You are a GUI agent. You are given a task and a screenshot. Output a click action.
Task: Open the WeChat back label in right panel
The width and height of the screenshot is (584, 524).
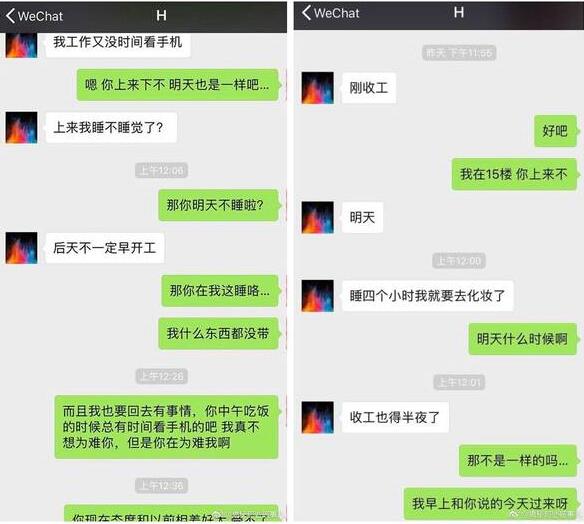[x=336, y=13]
